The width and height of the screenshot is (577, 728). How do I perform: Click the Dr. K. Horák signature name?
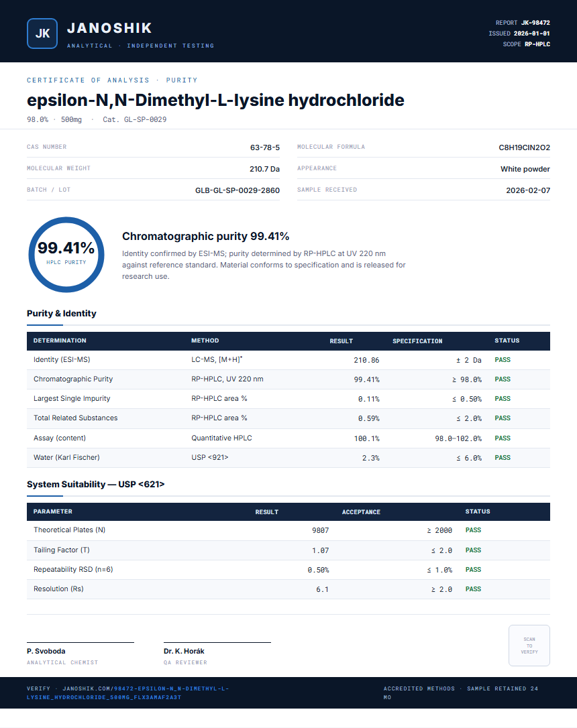[x=184, y=652]
